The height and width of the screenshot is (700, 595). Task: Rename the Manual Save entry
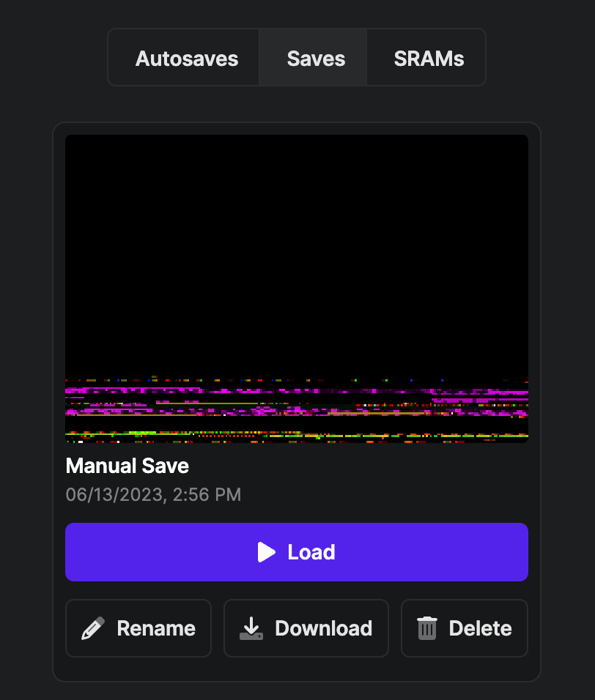pos(138,628)
